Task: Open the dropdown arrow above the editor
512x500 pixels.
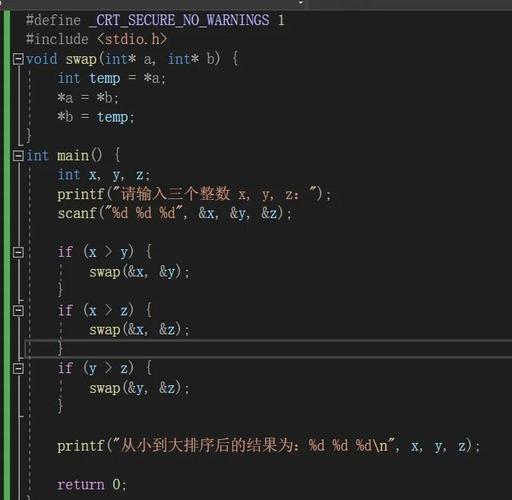Action: 301,3
